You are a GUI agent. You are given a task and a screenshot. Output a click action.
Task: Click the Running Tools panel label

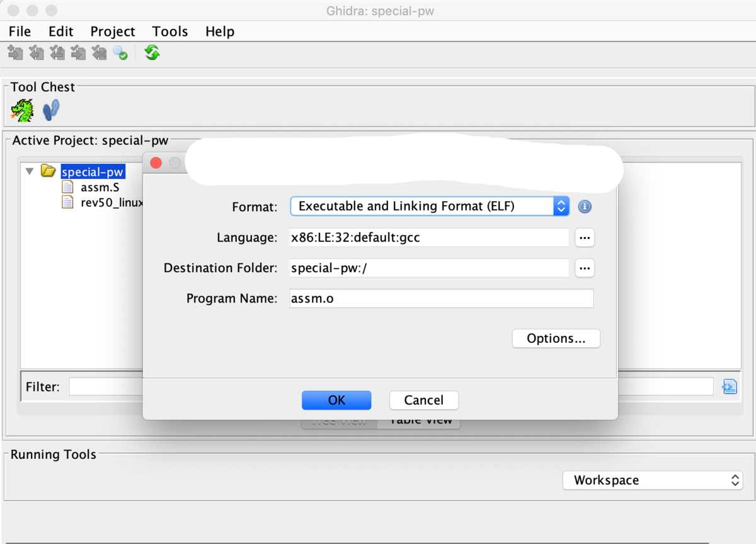pos(54,454)
